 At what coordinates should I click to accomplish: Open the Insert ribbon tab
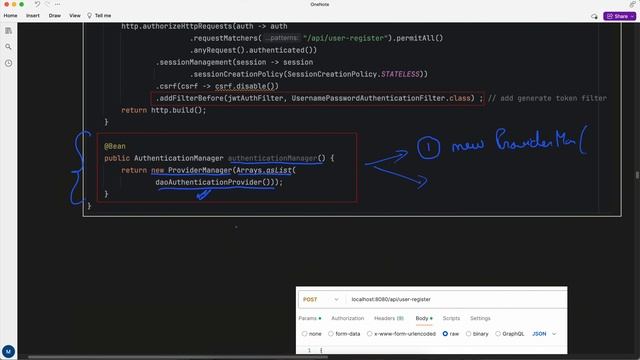click(x=33, y=16)
